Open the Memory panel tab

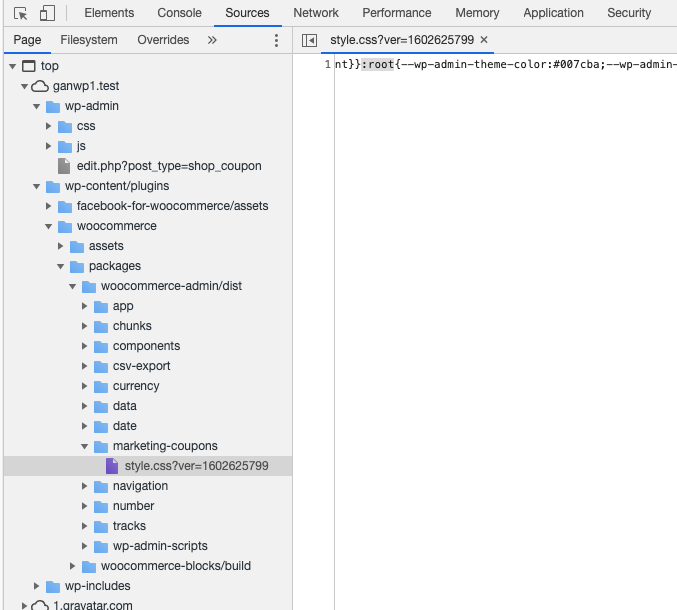click(477, 13)
